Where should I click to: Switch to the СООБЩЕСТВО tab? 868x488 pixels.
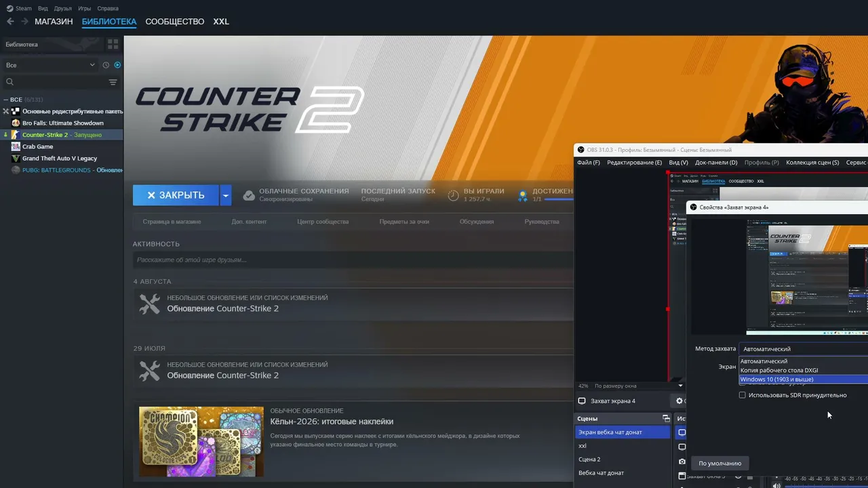point(175,22)
